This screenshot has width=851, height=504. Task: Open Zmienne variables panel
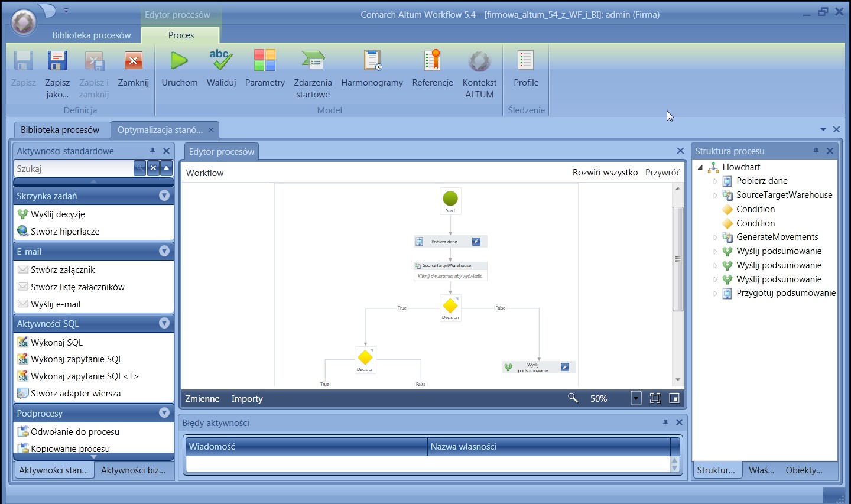(x=202, y=398)
